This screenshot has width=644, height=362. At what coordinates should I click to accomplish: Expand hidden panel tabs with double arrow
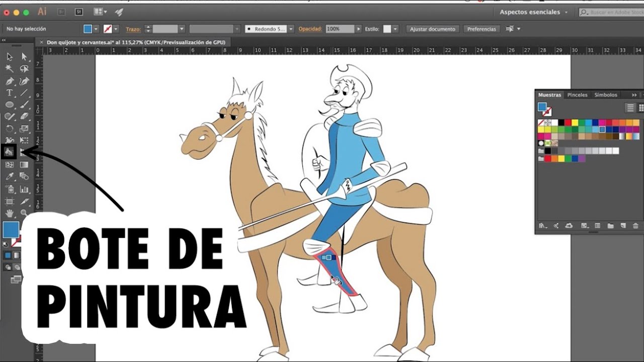[x=634, y=95]
